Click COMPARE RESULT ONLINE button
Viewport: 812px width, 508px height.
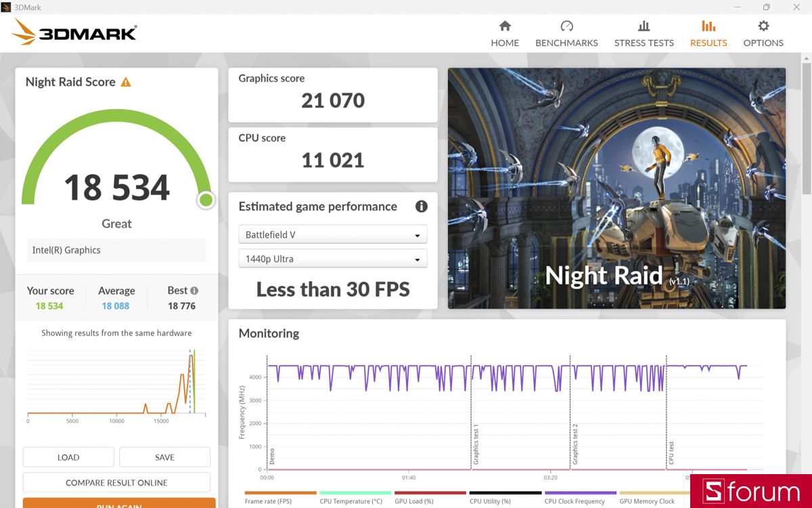(x=116, y=483)
